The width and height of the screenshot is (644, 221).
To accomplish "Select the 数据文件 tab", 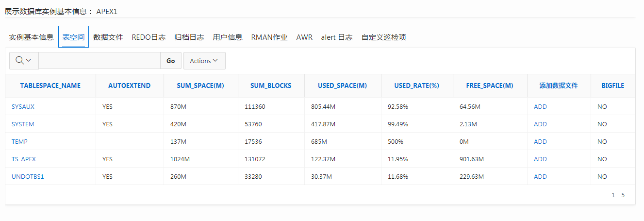I will click(x=108, y=37).
